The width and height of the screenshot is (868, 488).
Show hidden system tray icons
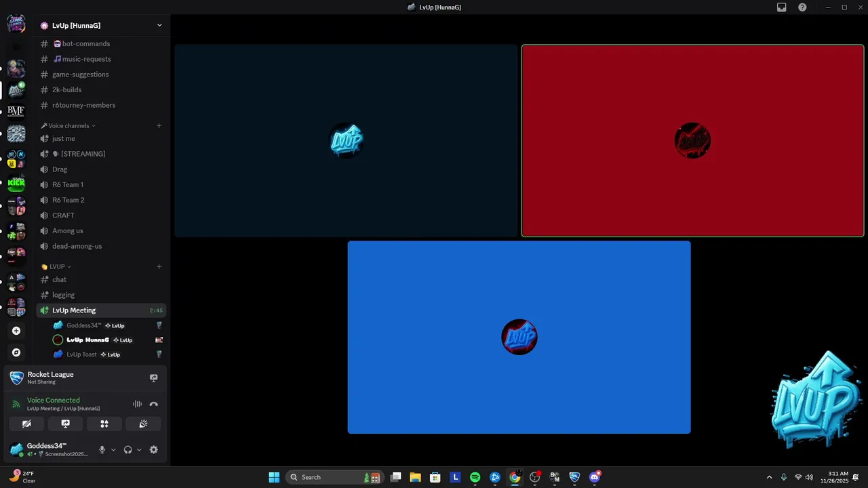pyautogui.click(x=769, y=477)
